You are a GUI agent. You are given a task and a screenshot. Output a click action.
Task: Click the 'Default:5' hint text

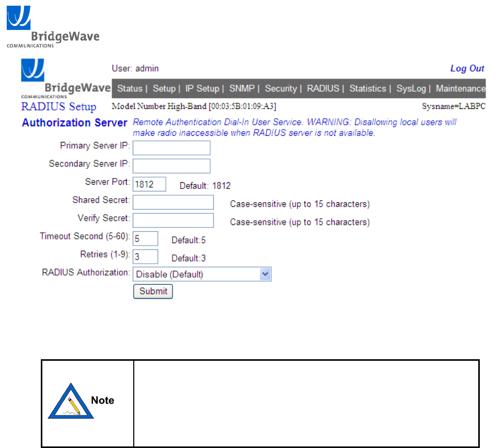(x=189, y=240)
